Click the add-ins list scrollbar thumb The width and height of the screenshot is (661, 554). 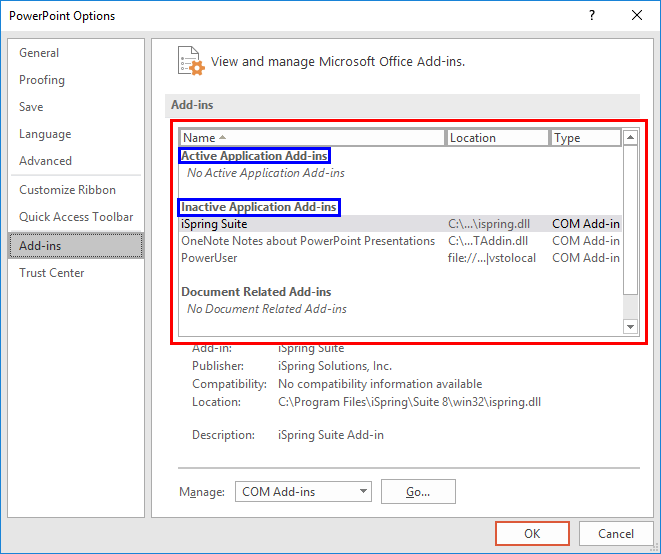click(630, 220)
